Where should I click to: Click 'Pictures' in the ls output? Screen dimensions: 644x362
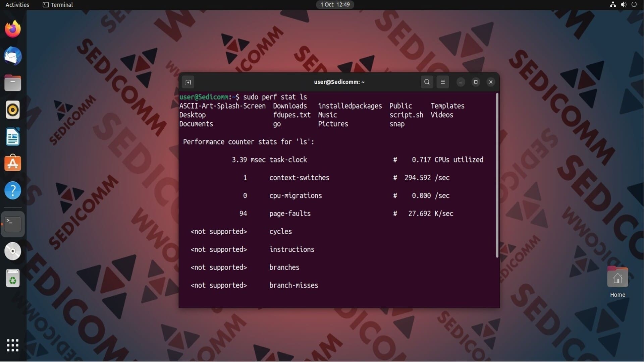(x=333, y=124)
